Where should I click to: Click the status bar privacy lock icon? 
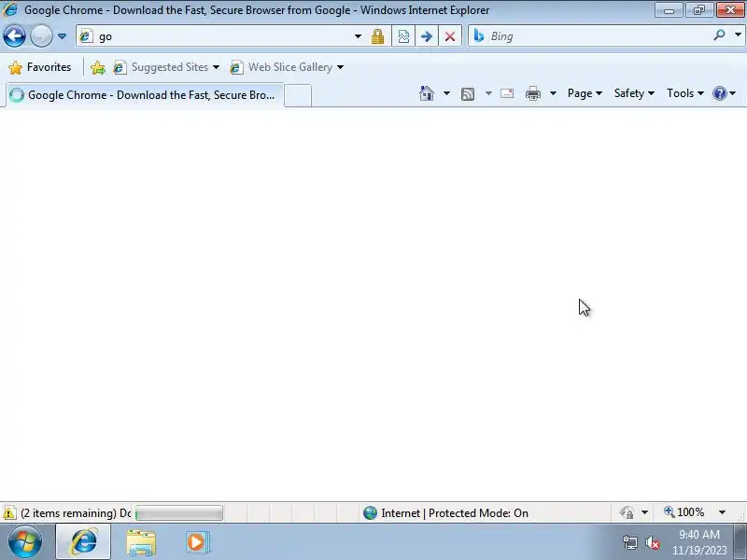pyautogui.click(x=627, y=512)
